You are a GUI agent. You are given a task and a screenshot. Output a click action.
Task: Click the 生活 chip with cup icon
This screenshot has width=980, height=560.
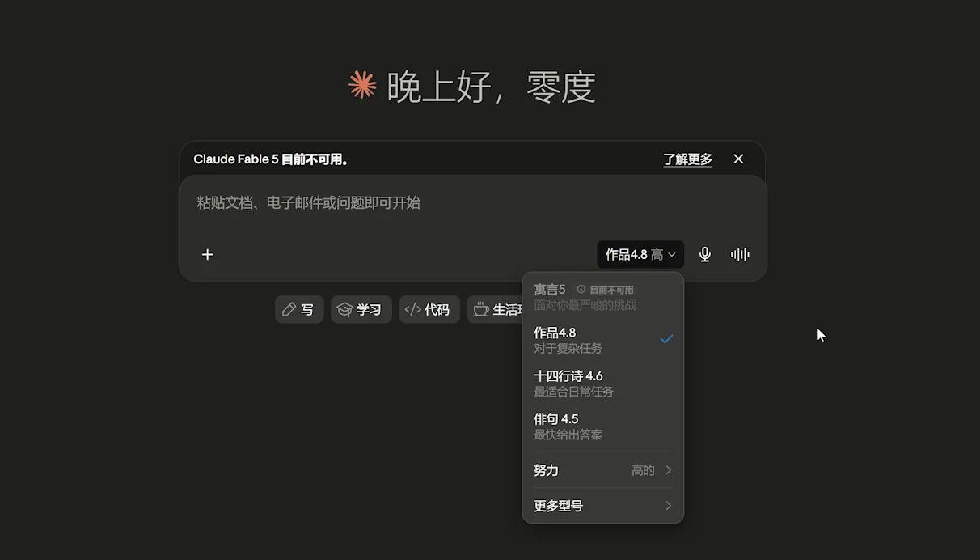pyautogui.click(x=495, y=309)
